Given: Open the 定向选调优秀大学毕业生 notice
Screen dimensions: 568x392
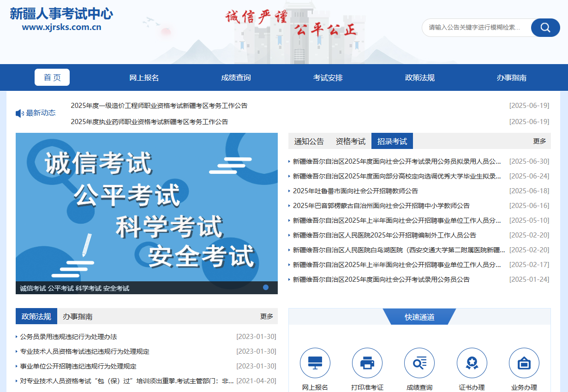Looking at the screenshot, I should [397, 176].
